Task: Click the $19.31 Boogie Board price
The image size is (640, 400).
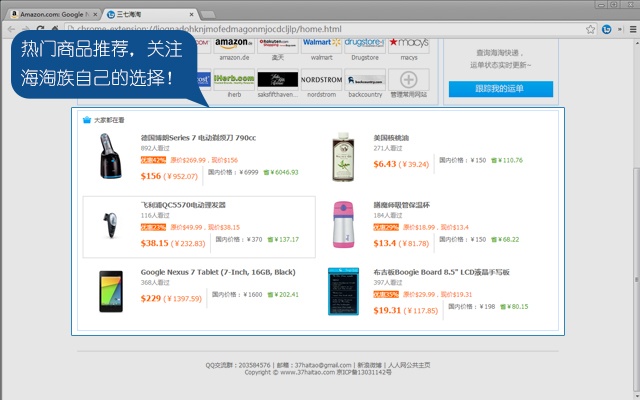Action: [387, 311]
